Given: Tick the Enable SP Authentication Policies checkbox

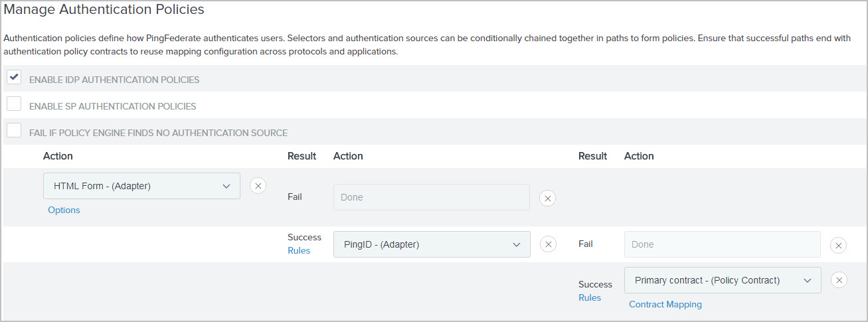Looking at the screenshot, I should 14,104.
